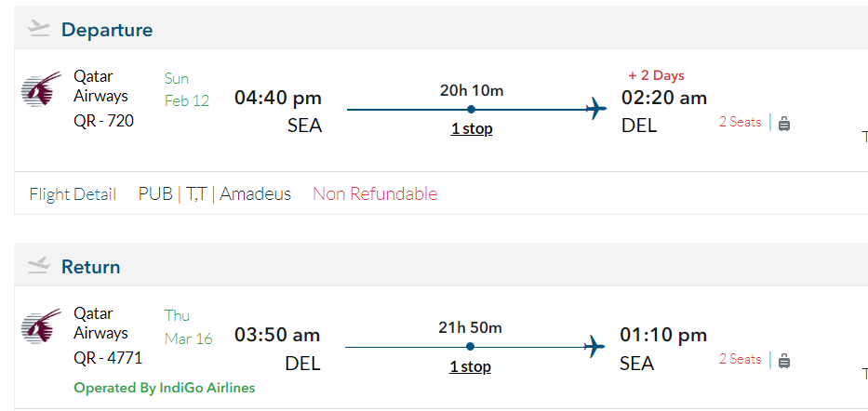Click the stop marker dot on departure route

point(472,110)
